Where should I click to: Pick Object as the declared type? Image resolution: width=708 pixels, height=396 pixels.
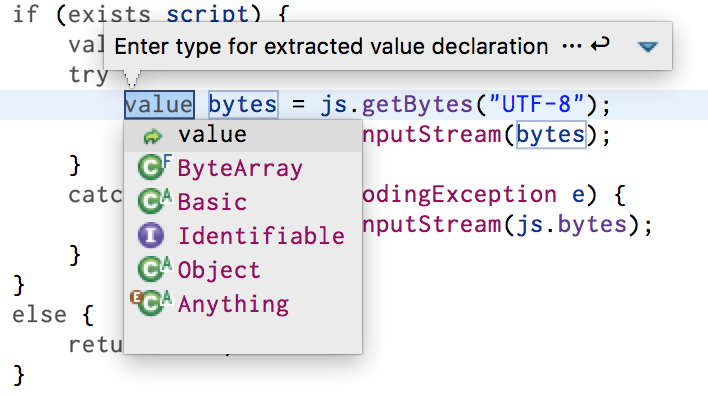(x=243, y=270)
